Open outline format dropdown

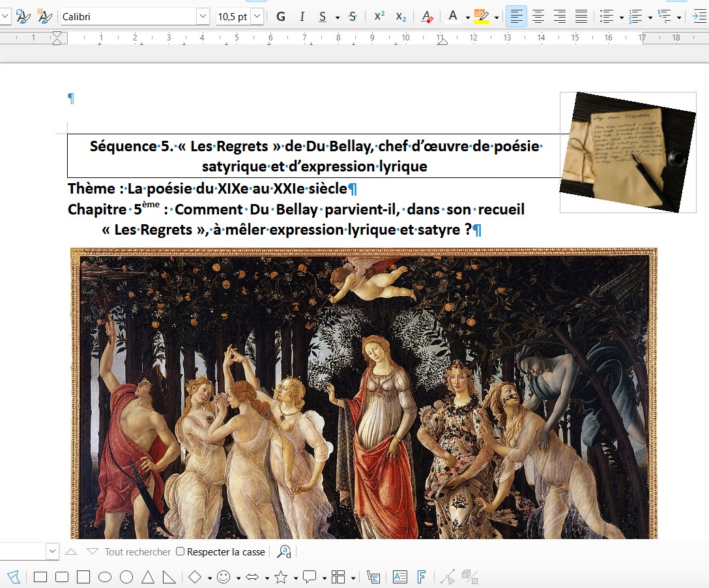tap(679, 18)
